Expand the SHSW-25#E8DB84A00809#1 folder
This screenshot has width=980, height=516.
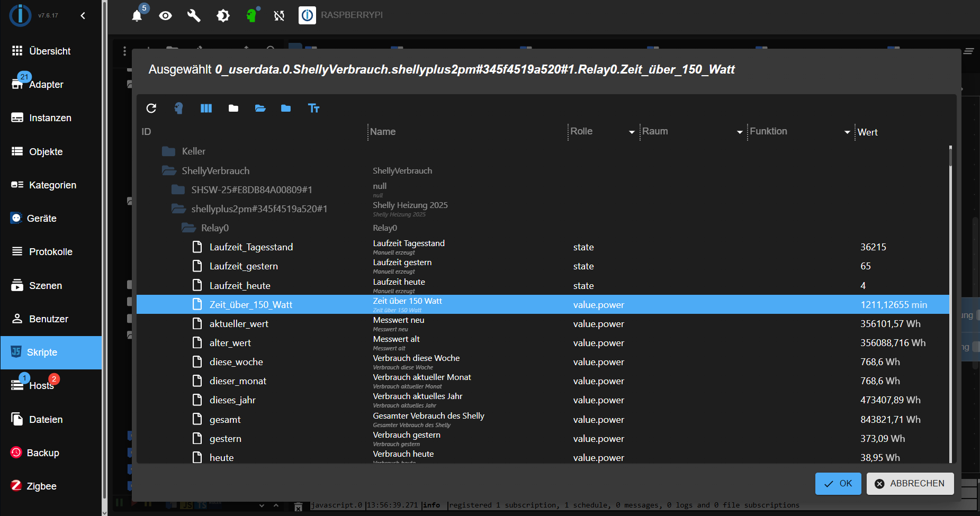pos(178,189)
